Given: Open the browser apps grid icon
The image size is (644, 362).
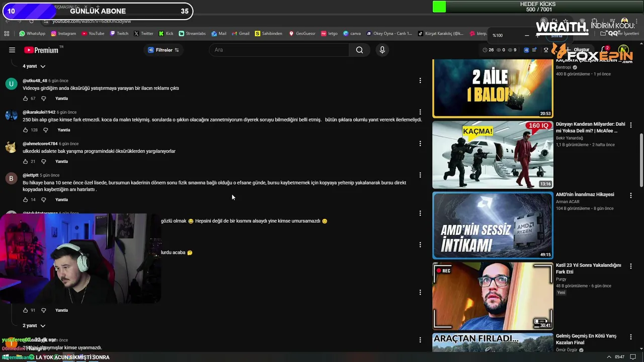Looking at the screenshot, I should [x=7, y=34].
